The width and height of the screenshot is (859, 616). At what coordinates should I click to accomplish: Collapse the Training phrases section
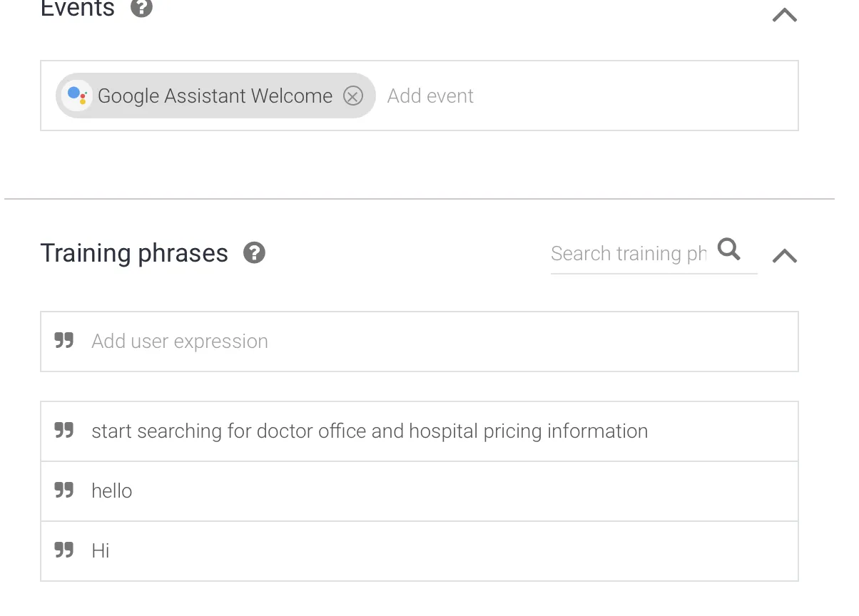785,256
